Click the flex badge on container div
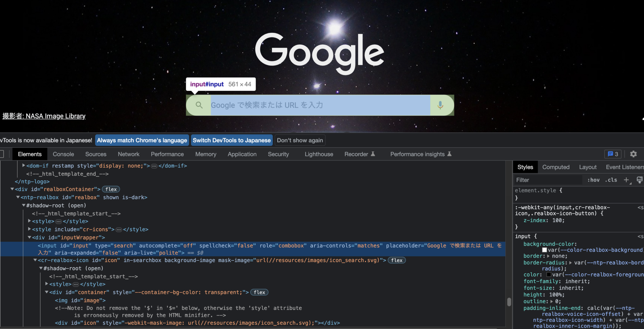Viewport: 644px width, 329px height. coord(259,292)
